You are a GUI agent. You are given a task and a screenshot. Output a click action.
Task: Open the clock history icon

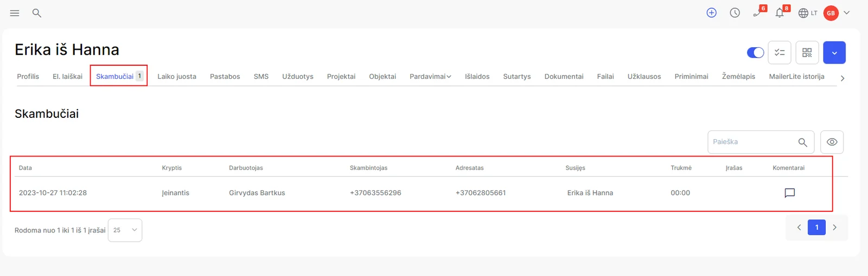click(735, 13)
